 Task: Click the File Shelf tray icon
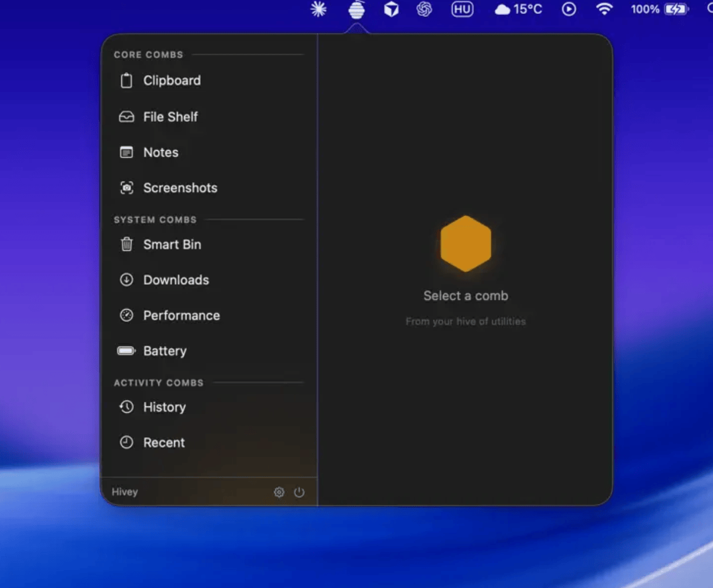point(126,116)
